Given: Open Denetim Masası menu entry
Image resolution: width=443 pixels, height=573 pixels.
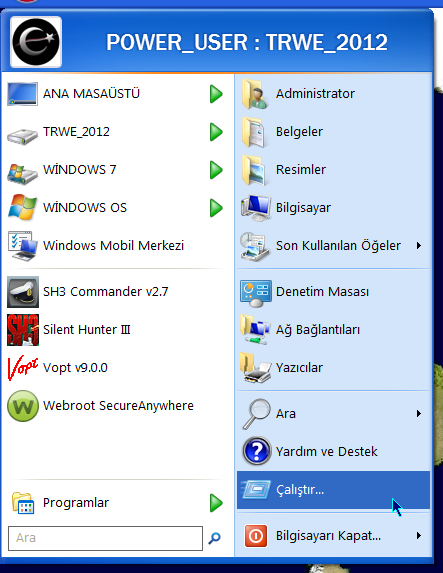Looking at the screenshot, I should tap(333, 292).
